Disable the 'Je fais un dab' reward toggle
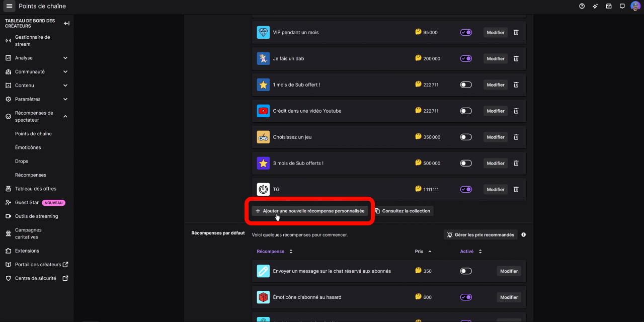This screenshot has width=644, height=322. coord(466,59)
